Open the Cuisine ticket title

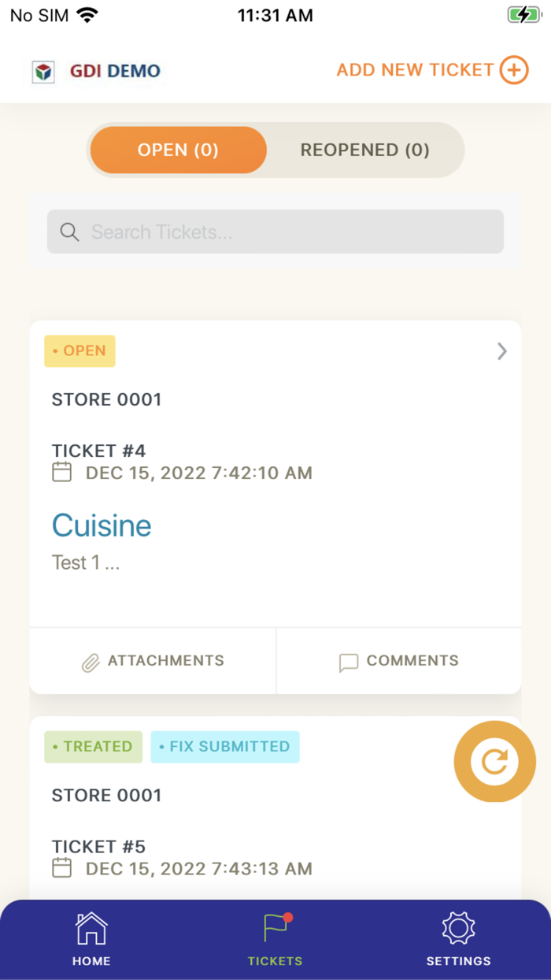pos(102,525)
